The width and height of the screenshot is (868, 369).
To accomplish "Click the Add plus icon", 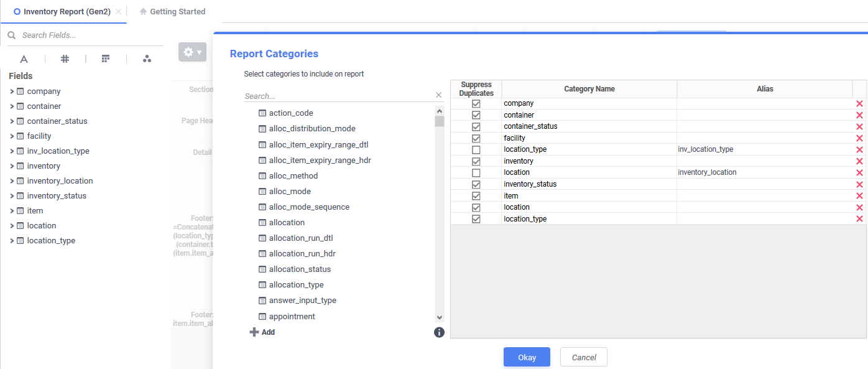I will pos(254,332).
